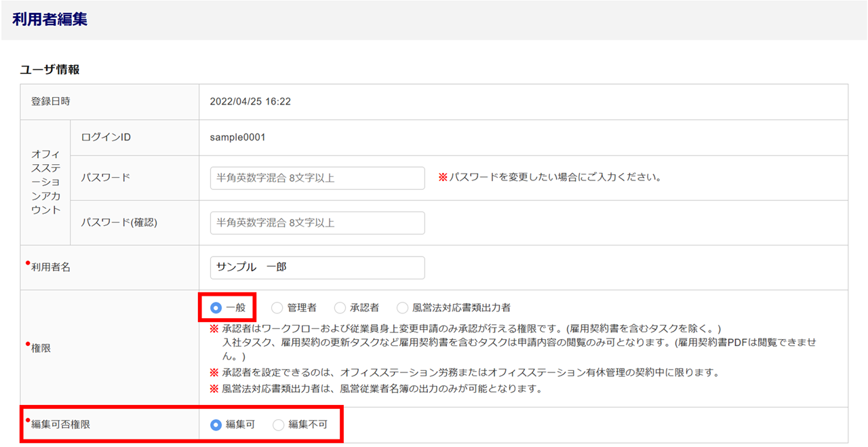Viewport: 868px width, 447px height.
Task: Switch edit permission to 編集不可
Action: tap(279, 425)
